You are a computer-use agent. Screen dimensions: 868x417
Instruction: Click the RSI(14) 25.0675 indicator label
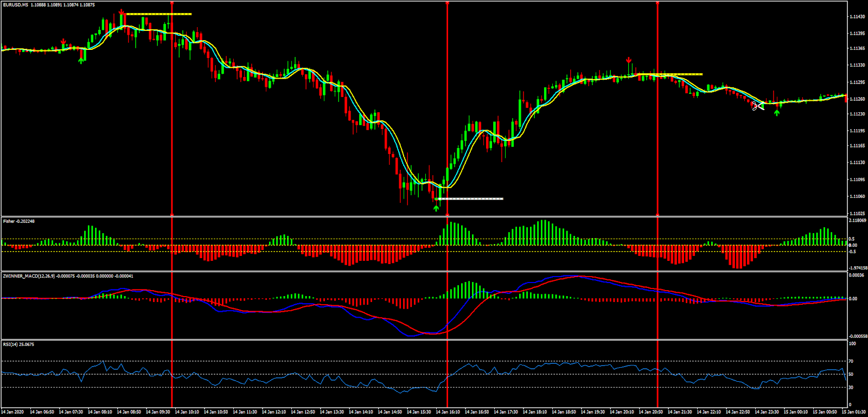tap(18, 344)
